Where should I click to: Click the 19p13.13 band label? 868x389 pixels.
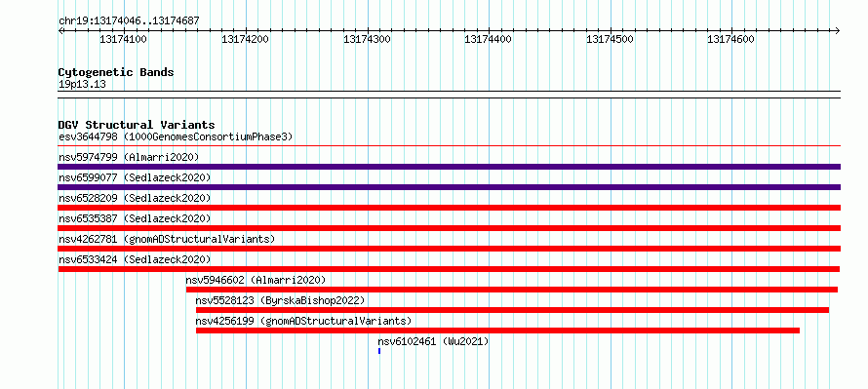click(82, 84)
